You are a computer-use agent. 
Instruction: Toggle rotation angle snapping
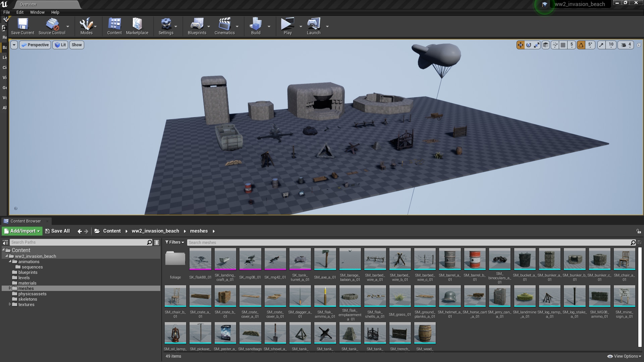[581, 45]
